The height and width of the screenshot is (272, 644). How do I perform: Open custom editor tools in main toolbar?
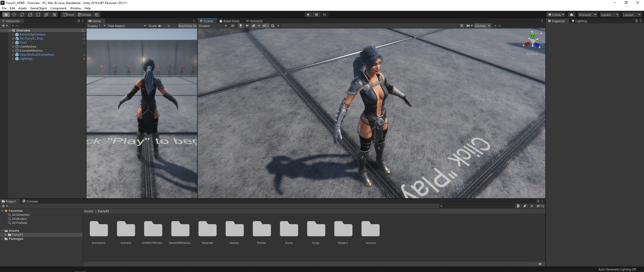tap(54, 15)
